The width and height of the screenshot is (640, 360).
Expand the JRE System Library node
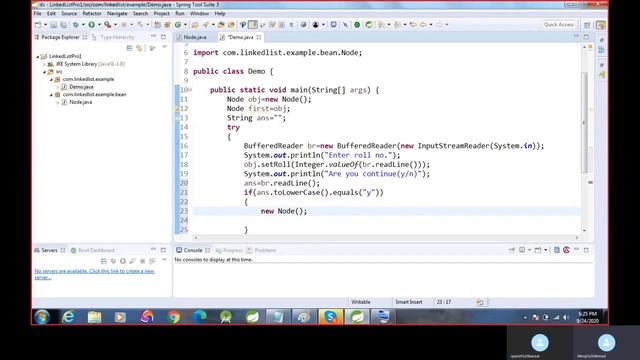coord(44,64)
